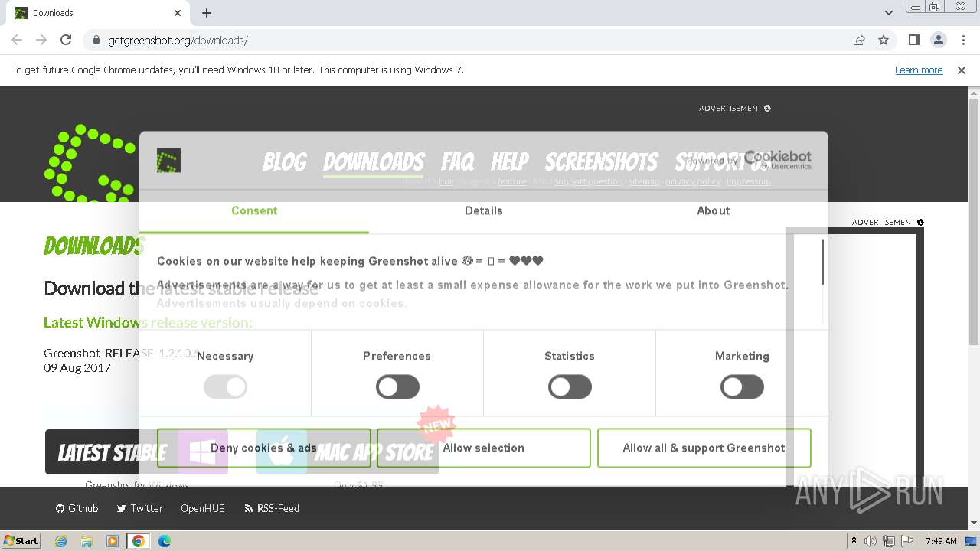This screenshot has width=980, height=551.
Task: Click the Greenshot site logo
Action: [88, 163]
